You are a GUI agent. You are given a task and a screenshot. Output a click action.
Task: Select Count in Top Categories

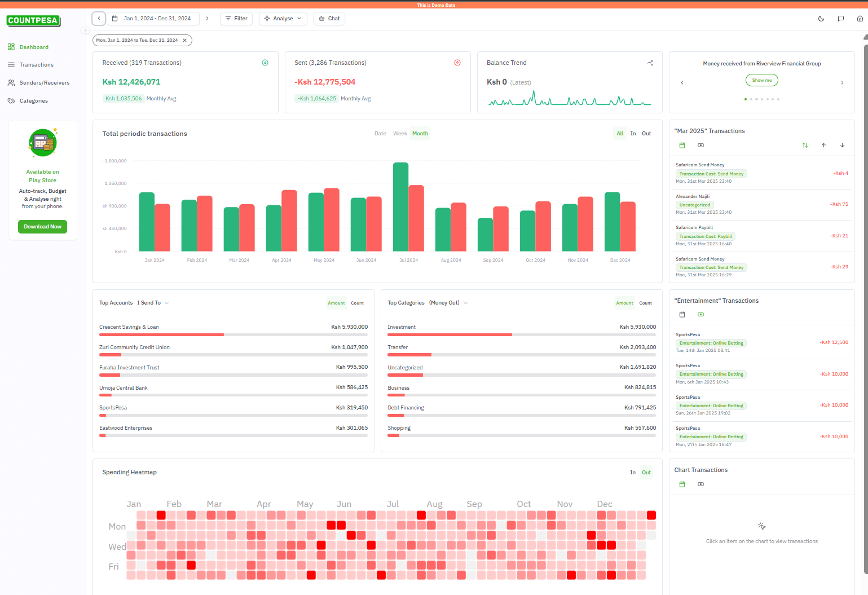coord(646,303)
